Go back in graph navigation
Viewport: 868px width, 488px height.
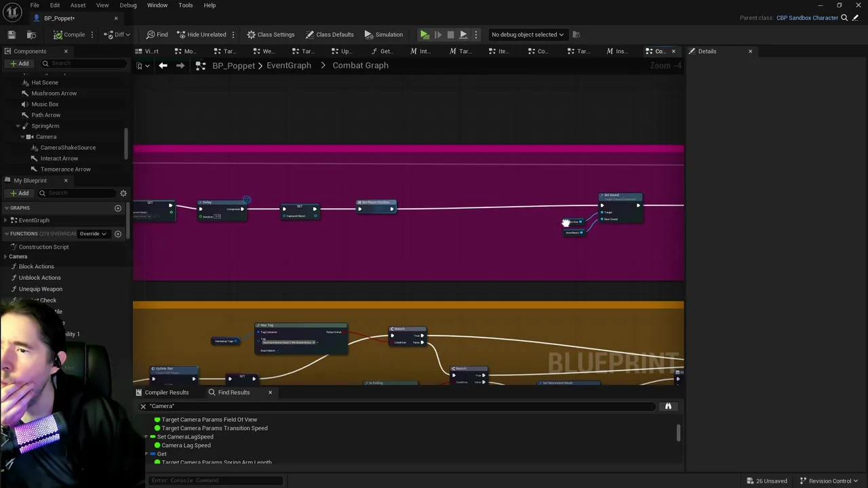tap(163, 66)
